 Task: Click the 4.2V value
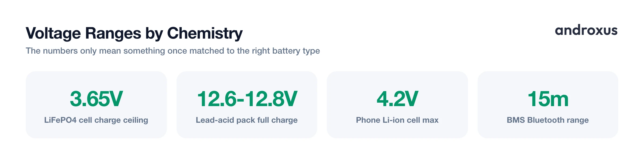tap(397, 99)
